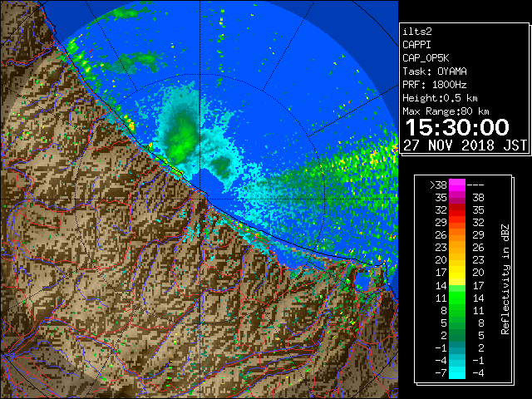The width and height of the screenshot is (532, 399).
Task: Click the --- legend marker
Action: coord(475,185)
